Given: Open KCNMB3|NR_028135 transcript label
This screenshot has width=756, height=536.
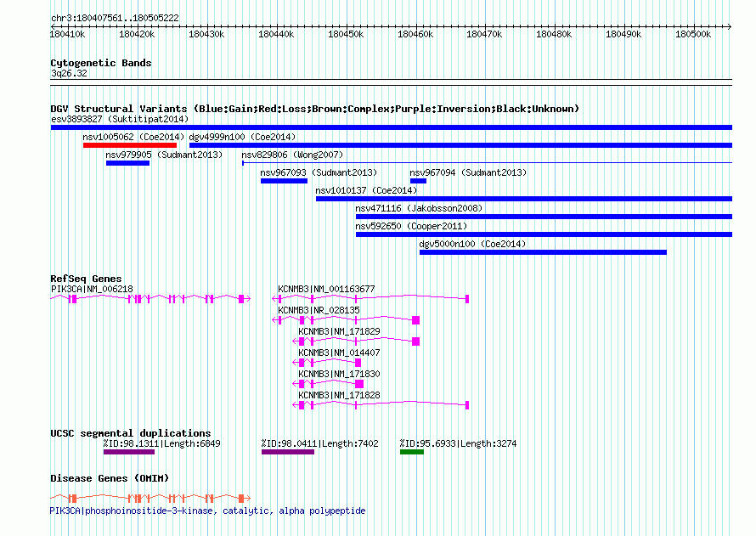Looking at the screenshot, I should point(319,310).
